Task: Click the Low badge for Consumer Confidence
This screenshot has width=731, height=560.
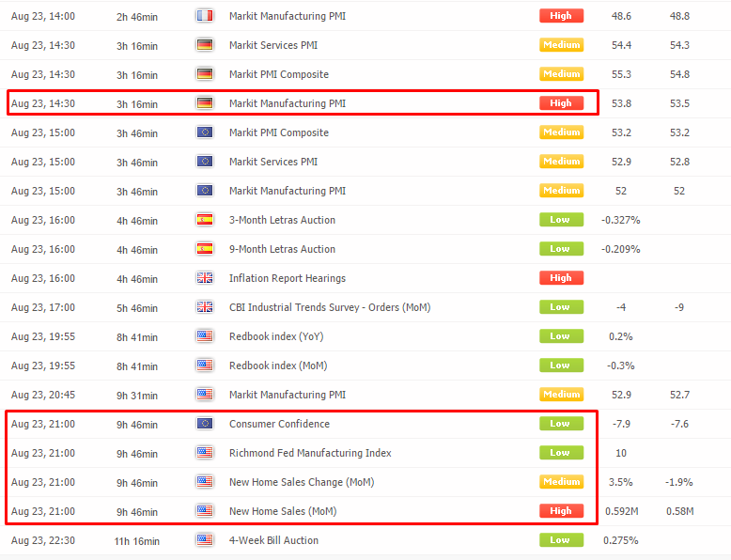Action: pyautogui.click(x=561, y=424)
